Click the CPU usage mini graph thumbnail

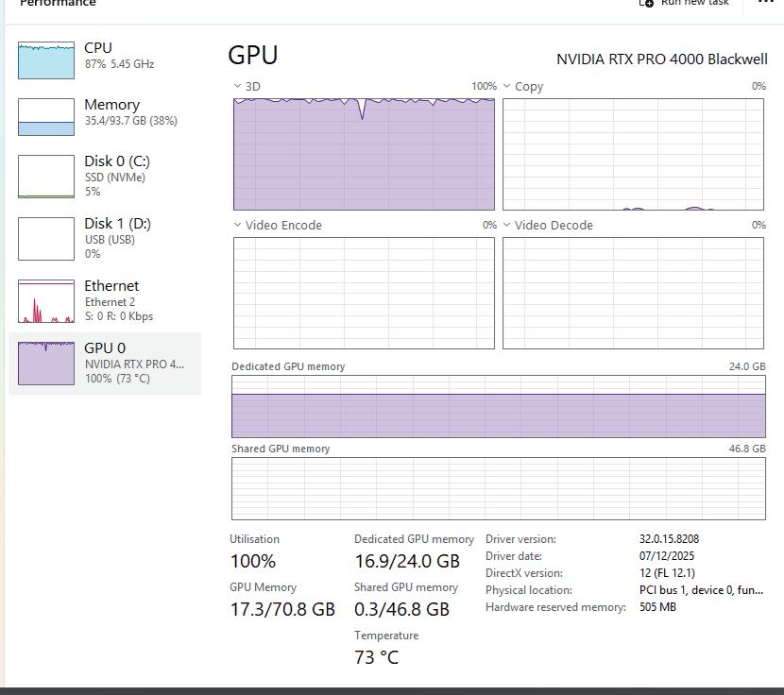click(46, 60)
